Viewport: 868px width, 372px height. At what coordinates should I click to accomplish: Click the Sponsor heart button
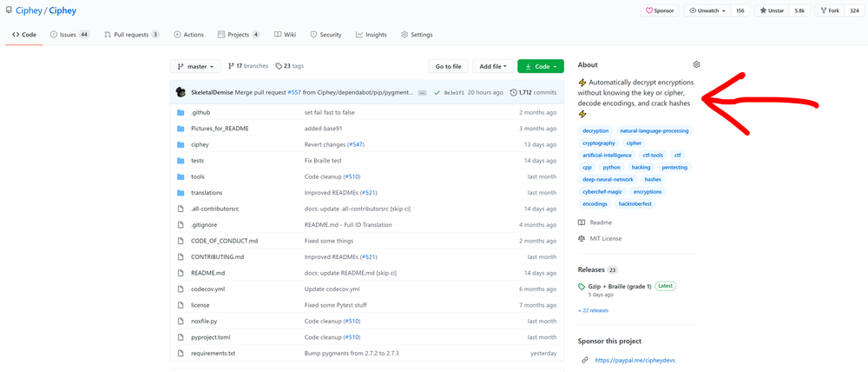[x=660, y=10]
